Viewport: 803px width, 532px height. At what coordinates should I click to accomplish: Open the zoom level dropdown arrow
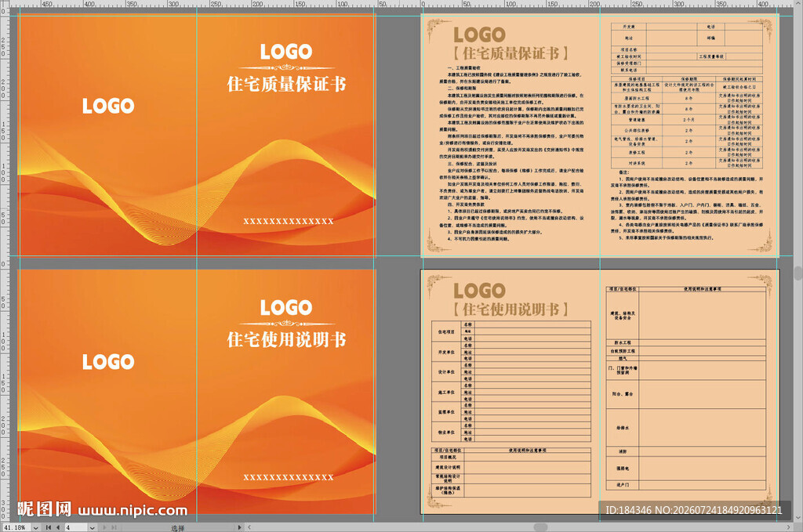36,528
